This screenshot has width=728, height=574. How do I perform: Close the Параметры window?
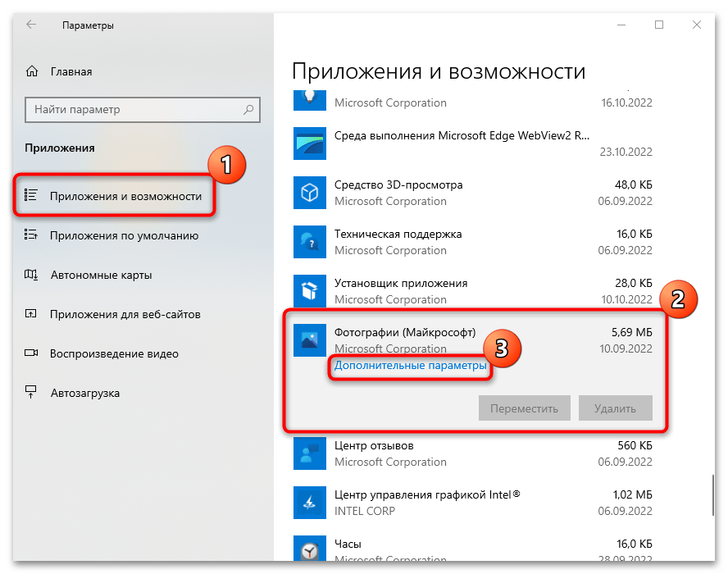[696, 25]
